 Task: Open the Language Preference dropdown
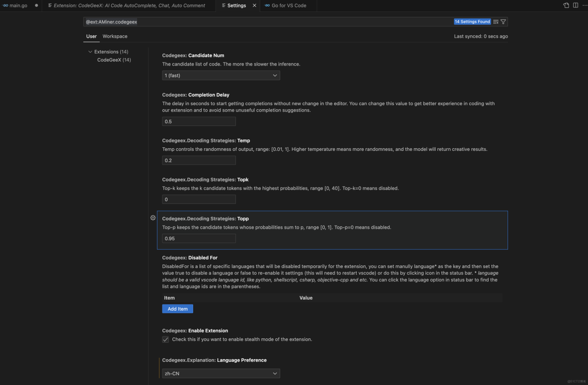221,374
